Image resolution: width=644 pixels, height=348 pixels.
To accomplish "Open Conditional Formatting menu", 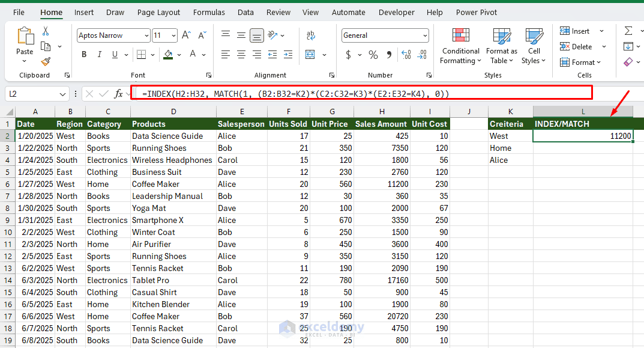I will click(x=460, y=46).
